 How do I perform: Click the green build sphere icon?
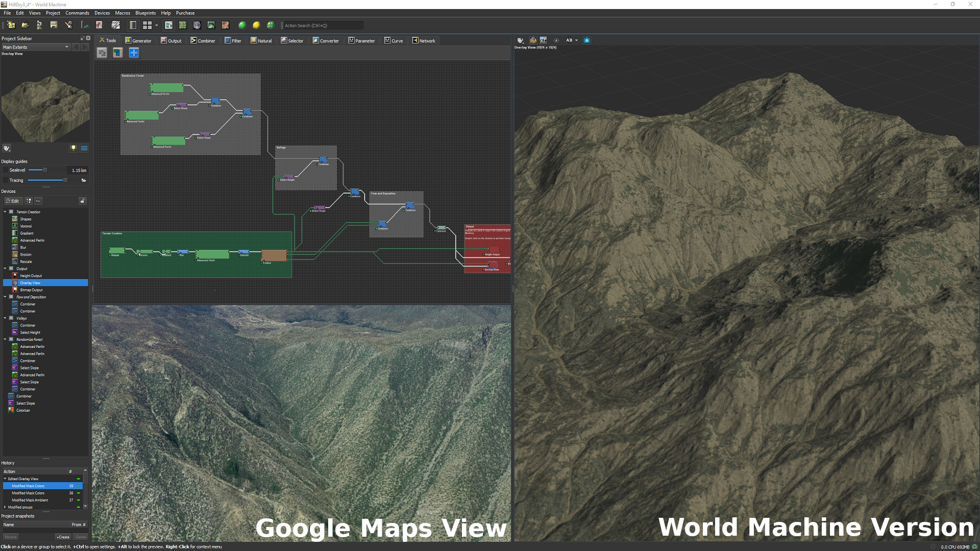242,25
